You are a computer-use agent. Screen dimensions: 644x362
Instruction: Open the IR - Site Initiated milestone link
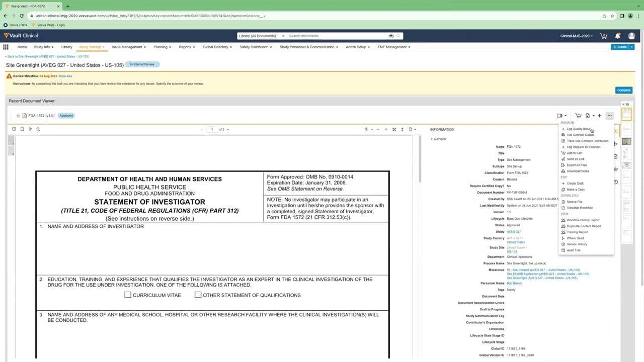543,270
